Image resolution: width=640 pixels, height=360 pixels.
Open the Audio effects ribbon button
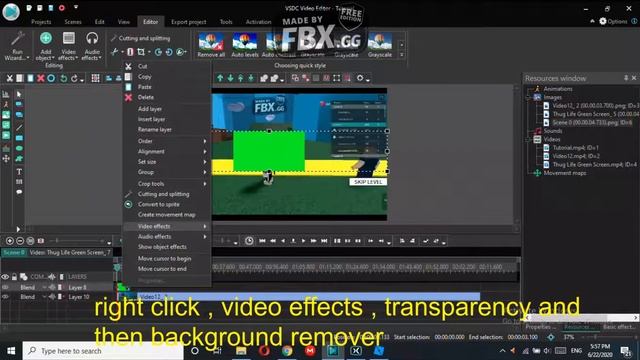pyautogui.click(x=92, y=46)
